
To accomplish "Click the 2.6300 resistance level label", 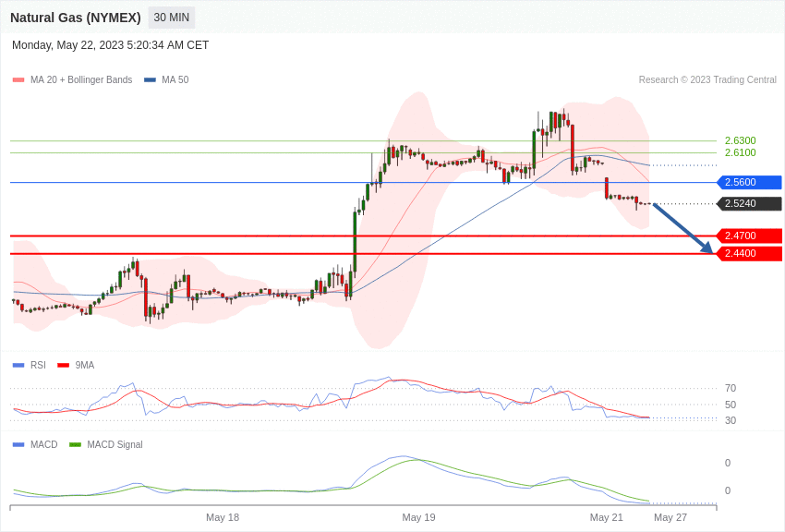I will coord(741,140).
